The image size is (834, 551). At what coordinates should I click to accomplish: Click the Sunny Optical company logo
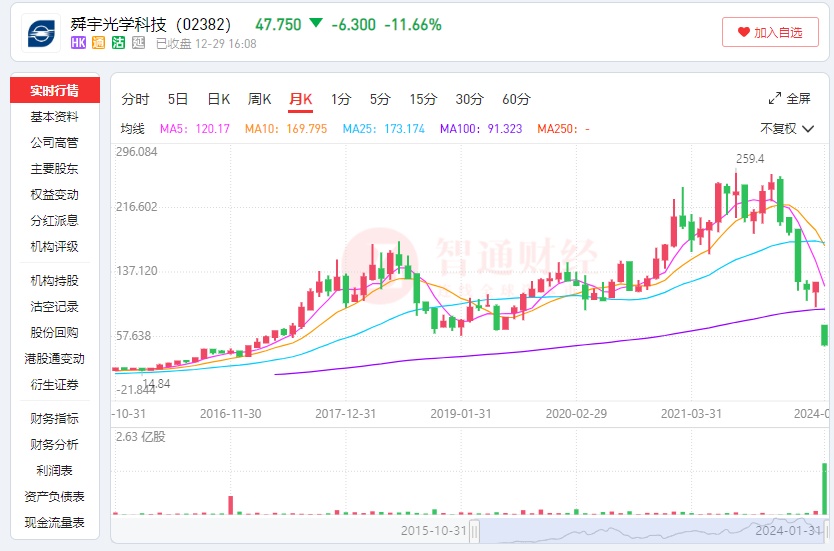[x=42, y=32]
